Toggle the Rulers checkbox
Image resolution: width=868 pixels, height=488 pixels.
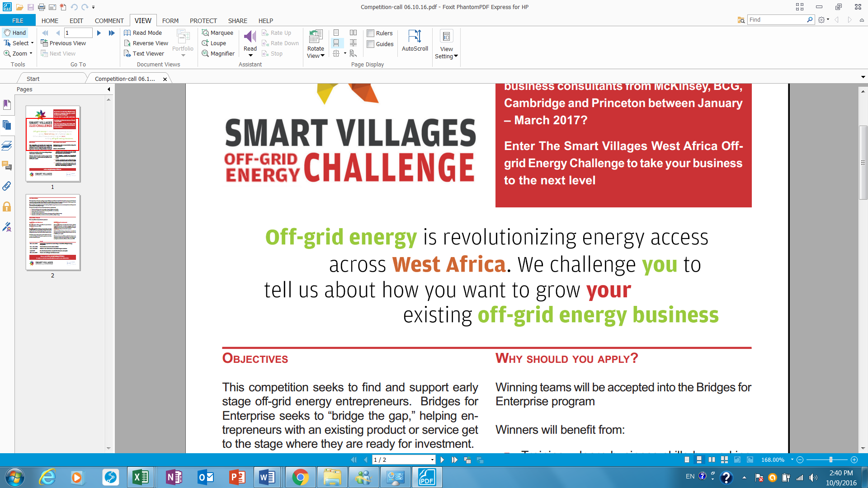(x=371, y=33)
